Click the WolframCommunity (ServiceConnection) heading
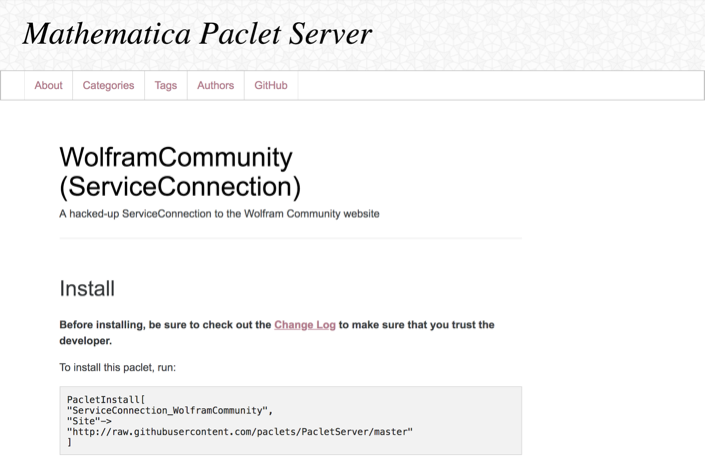Viewport: 705px width, 466px height. 180,172
